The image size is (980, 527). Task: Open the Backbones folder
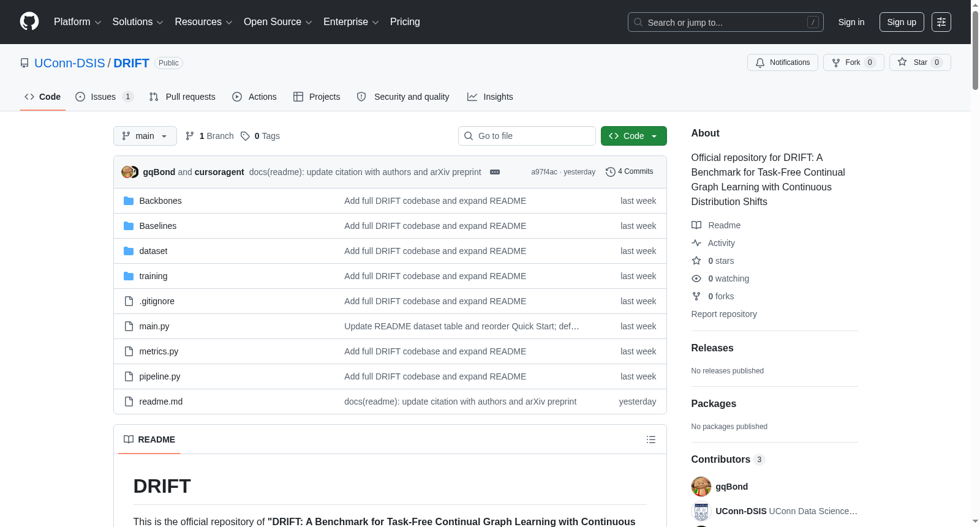pyautogui.click(x=160, y=201)
